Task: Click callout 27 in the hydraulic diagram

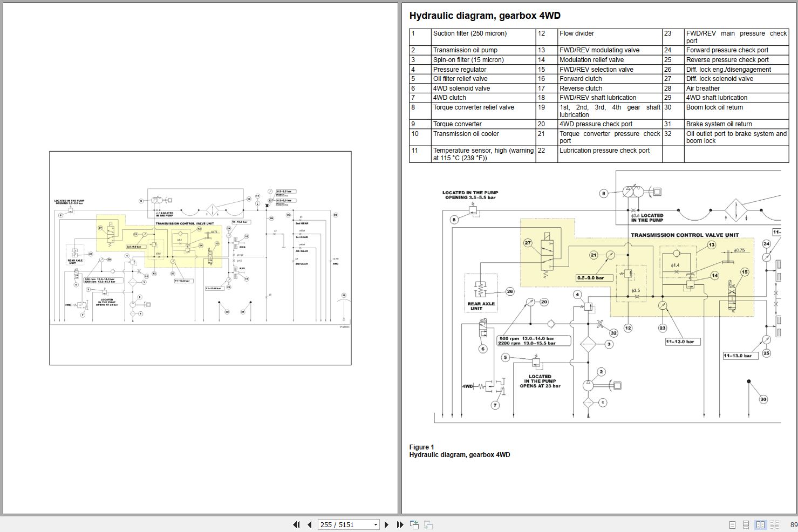Action: click(x=528, y=243)
